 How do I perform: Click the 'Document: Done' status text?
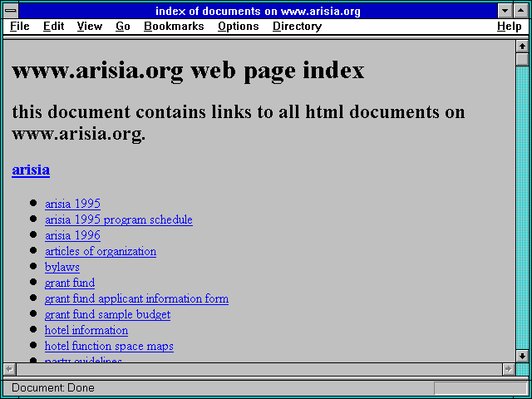point(53,388)
